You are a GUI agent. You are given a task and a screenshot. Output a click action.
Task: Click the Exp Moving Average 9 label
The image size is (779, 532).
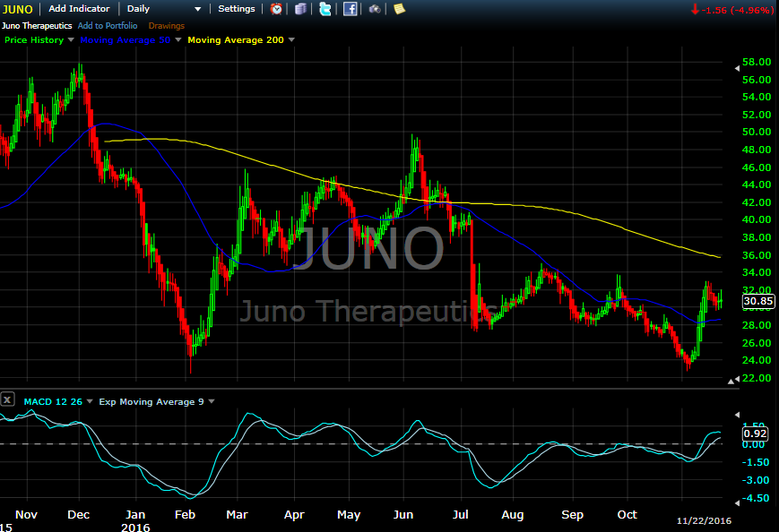click(x=151, y=402)
